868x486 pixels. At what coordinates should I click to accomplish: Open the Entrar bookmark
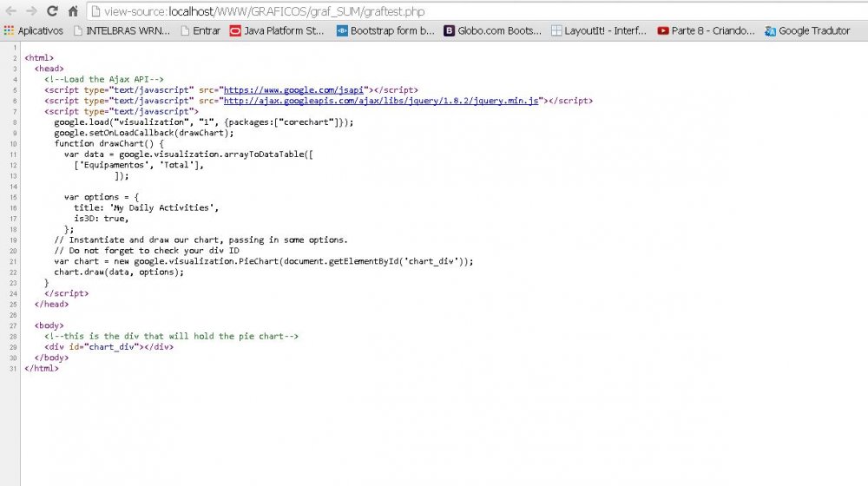click(x=200, y=30)
